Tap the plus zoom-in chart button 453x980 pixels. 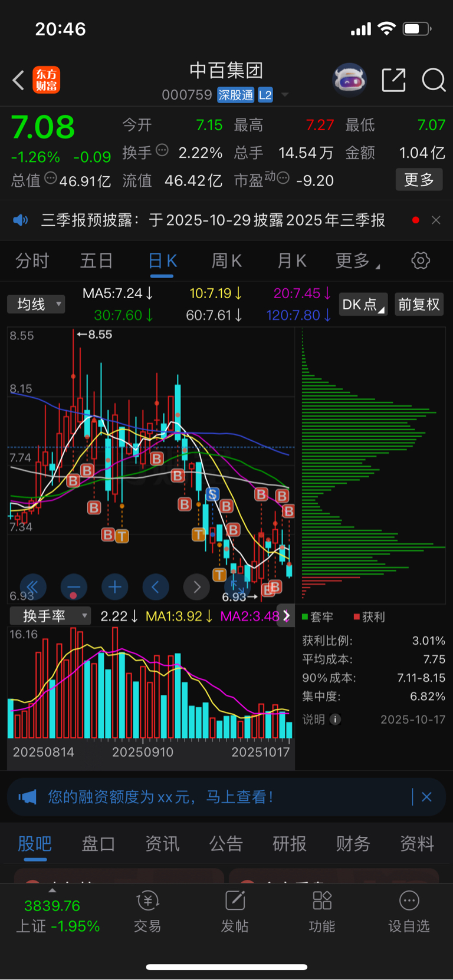114,587
